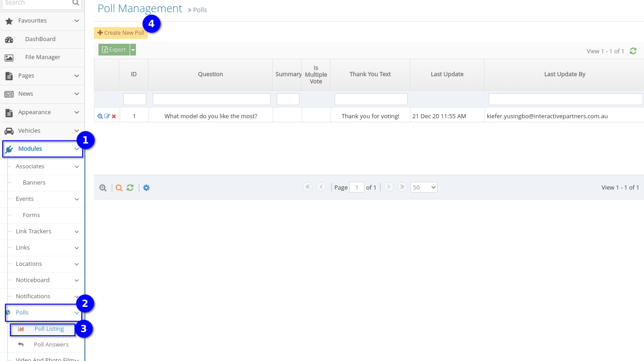Open the grid search with the orange magnifier
This screenshot has width=644, height=361.
click(x=119, y=187)
